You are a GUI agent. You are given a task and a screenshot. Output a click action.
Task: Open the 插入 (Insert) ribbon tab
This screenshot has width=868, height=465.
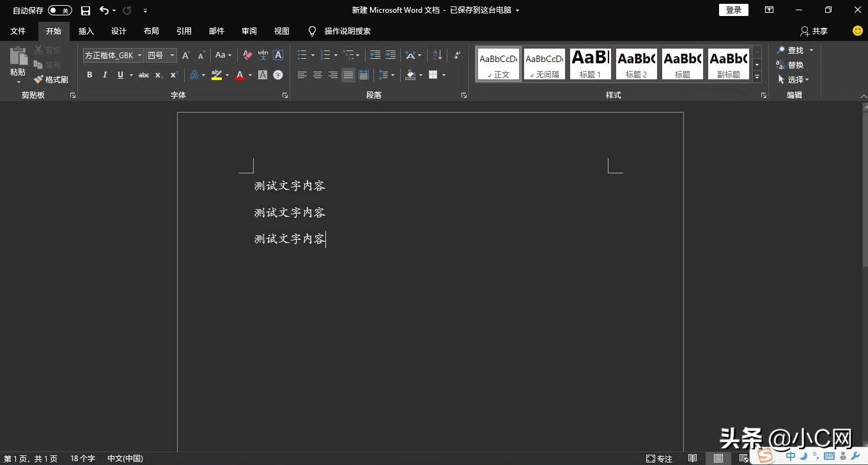click(x=86, y=31)
